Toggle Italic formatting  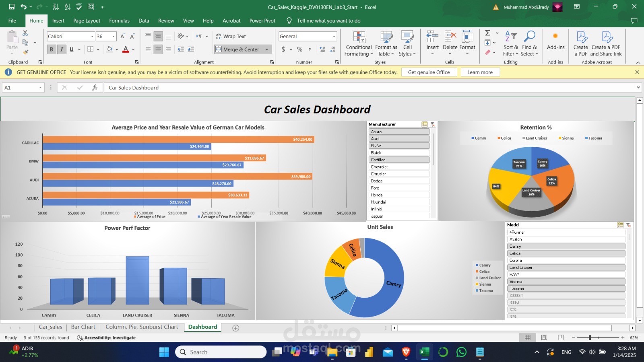[x=61, y=49]
